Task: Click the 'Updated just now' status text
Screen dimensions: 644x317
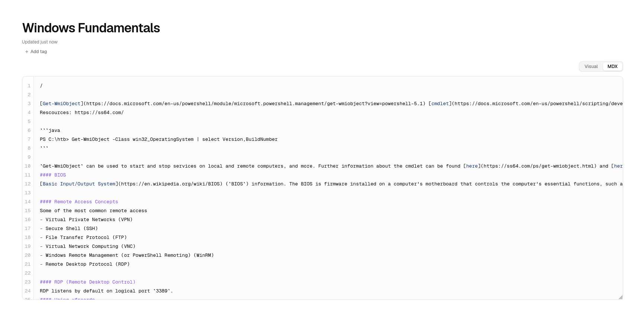Action: click(x=40, y=42)
